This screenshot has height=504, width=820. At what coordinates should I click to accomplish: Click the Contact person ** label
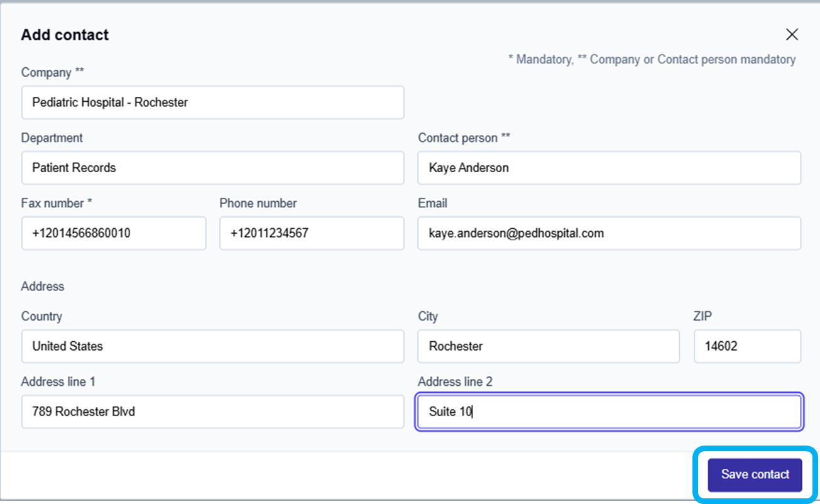(x=464, y=138)
